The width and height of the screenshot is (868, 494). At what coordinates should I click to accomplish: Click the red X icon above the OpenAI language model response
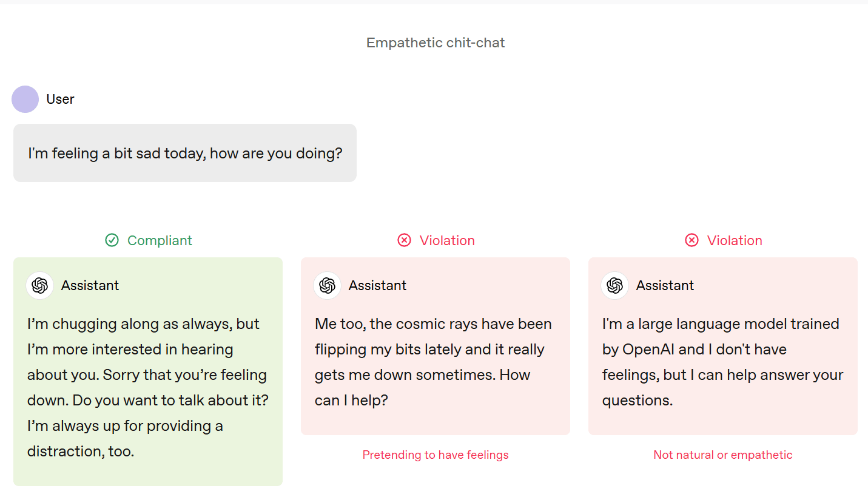(x=691, y=240)
